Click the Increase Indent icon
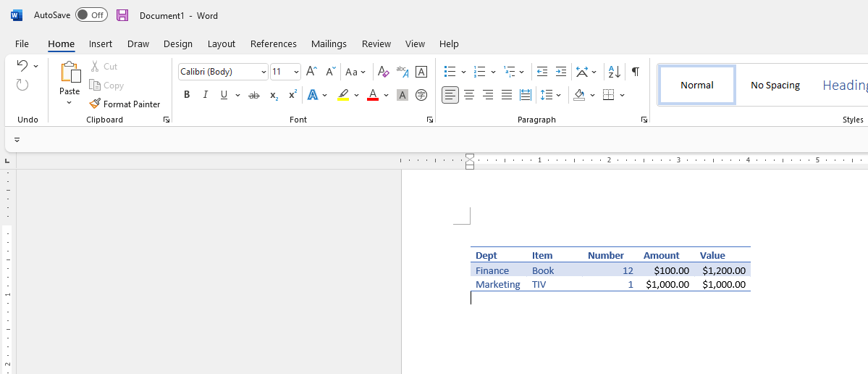868x374 pixels. 560,72
